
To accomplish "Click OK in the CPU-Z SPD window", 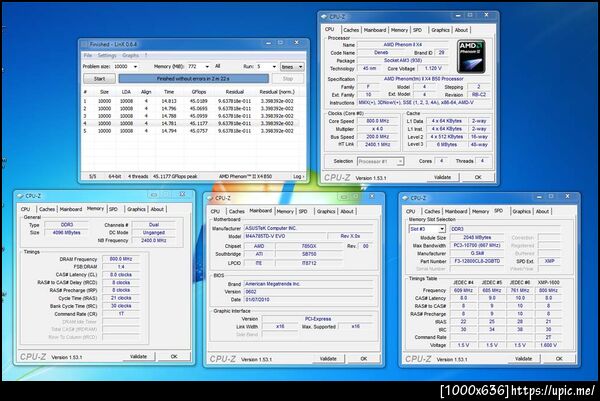I will pos(559,359).
